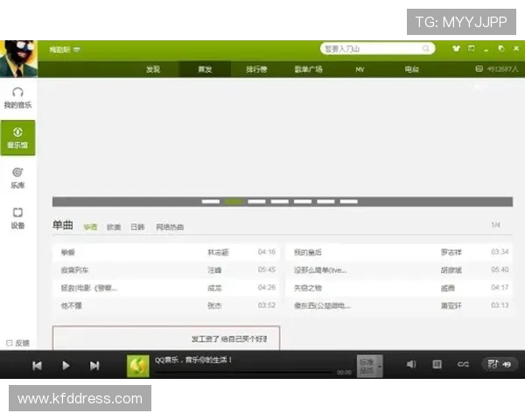Switch to the 排行榜 tab
The image size is (525, 420).
[x=256, y=69]
